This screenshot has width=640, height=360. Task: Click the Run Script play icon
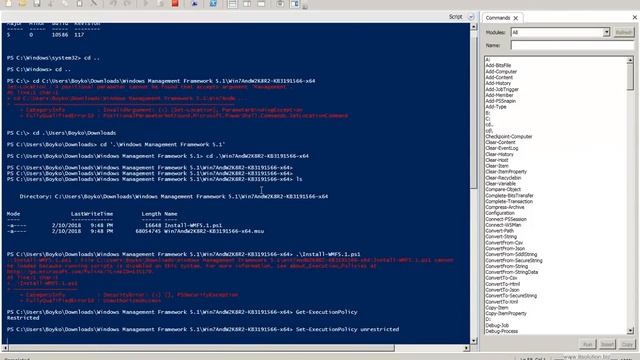pyautogui.click(x=146, y=3)
